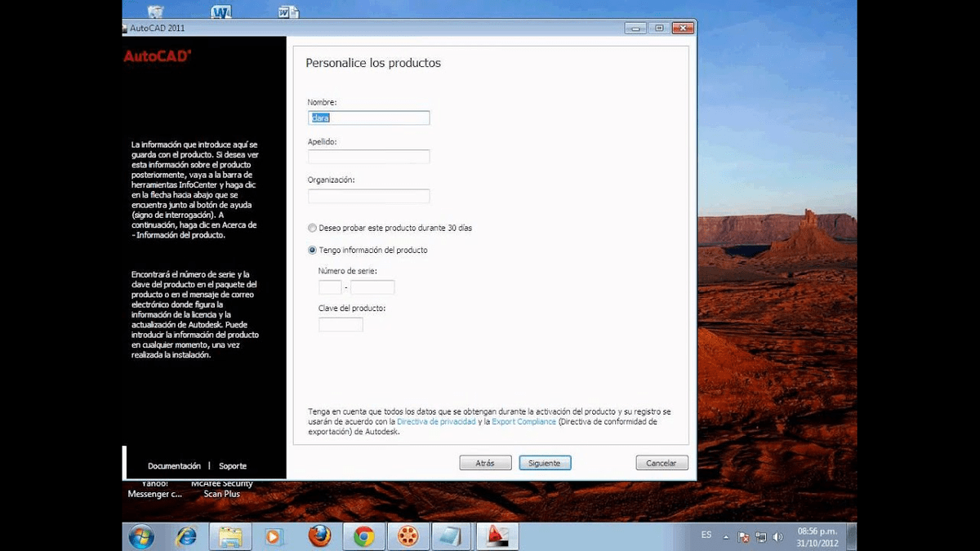Open the Directiva de privacidad link

[x=436, y=422]
